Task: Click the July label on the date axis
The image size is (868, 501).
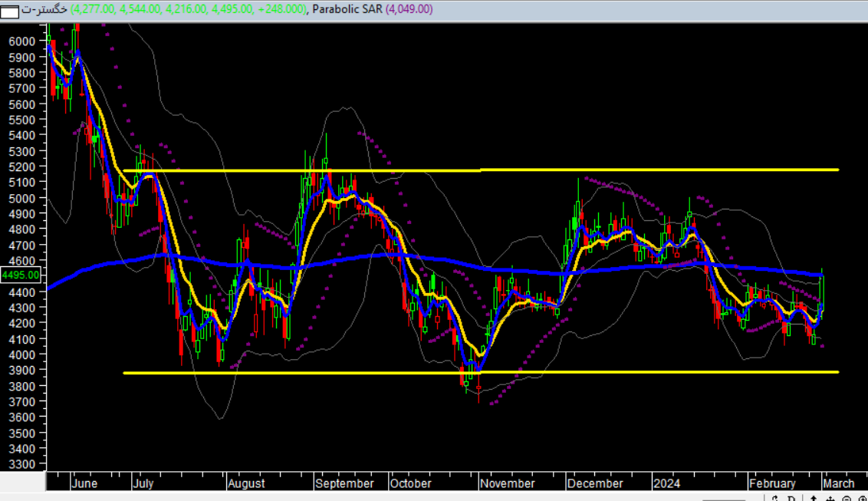Action: (x=143, y=483)
